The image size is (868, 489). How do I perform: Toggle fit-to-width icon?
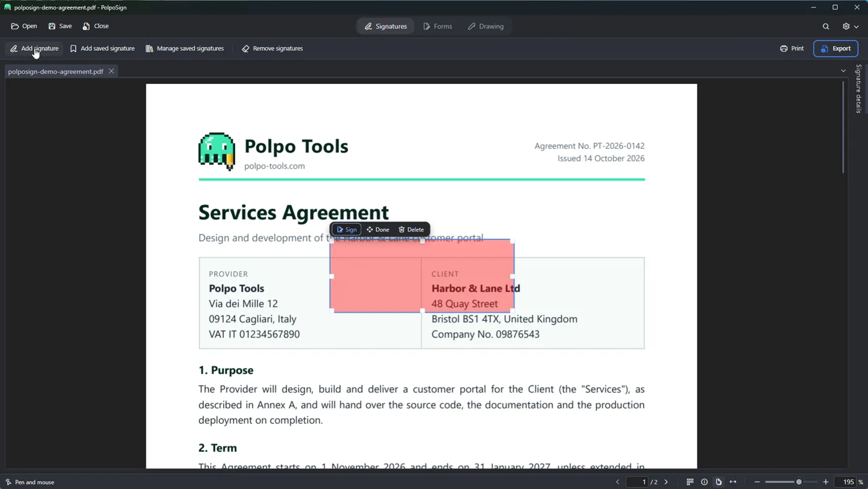coord(733,482)
